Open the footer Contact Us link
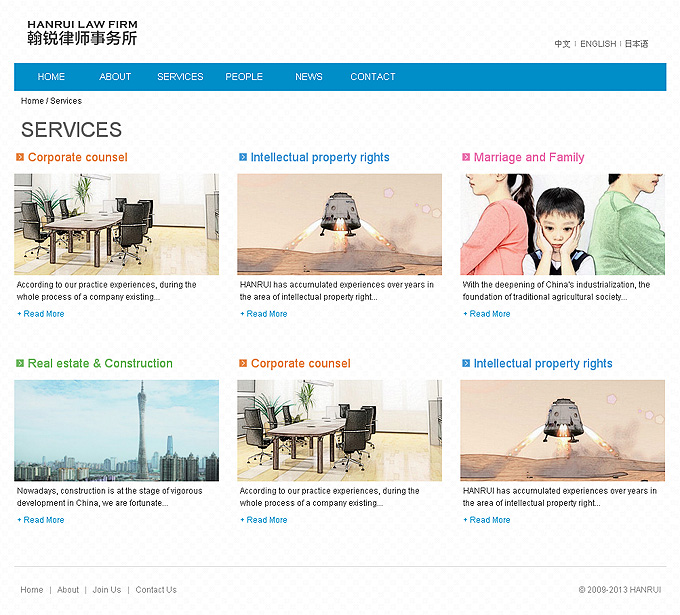This screenshot has width=680, height=615. click(x=156, y=590)
